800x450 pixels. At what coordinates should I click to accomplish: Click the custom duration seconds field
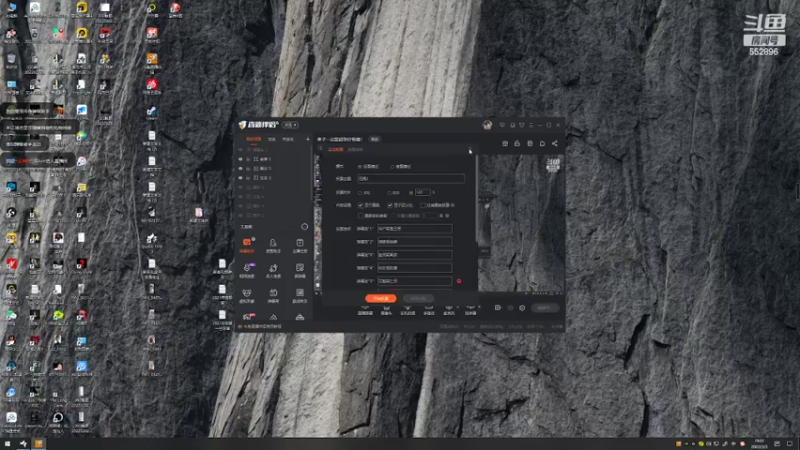422,192
